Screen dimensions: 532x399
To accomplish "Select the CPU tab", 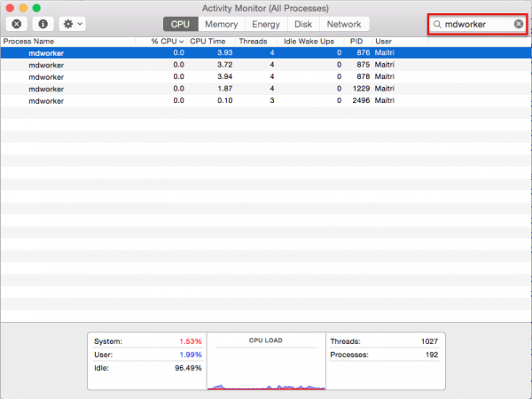I will click(181, 24).
